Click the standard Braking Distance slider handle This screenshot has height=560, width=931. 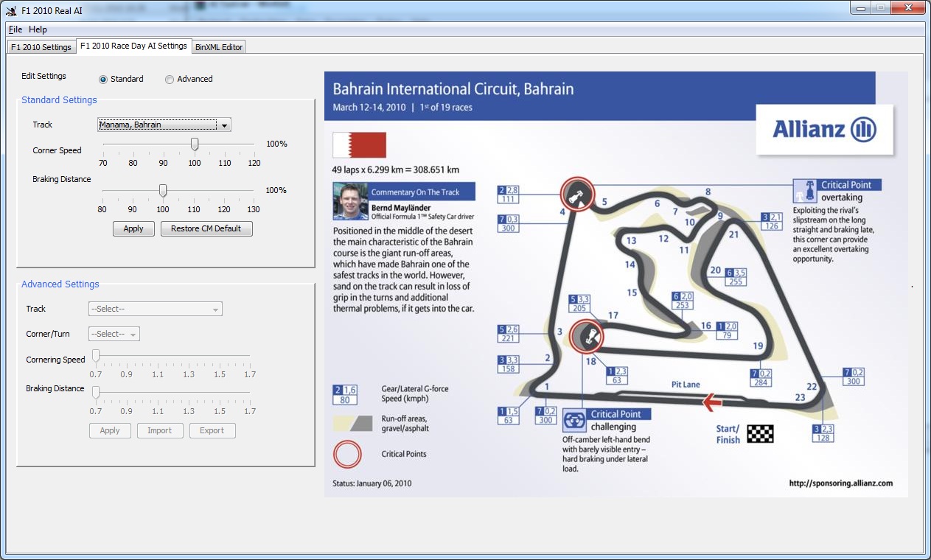163,190
